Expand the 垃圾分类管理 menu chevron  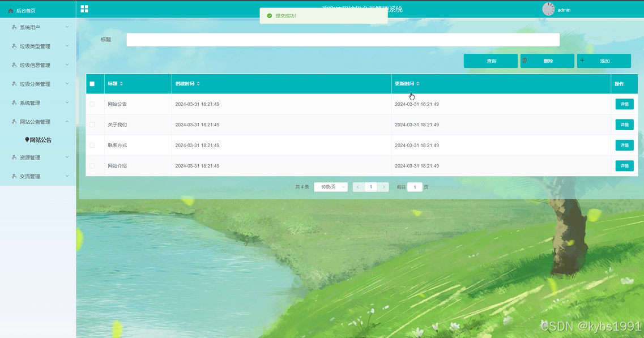(67, 84)
